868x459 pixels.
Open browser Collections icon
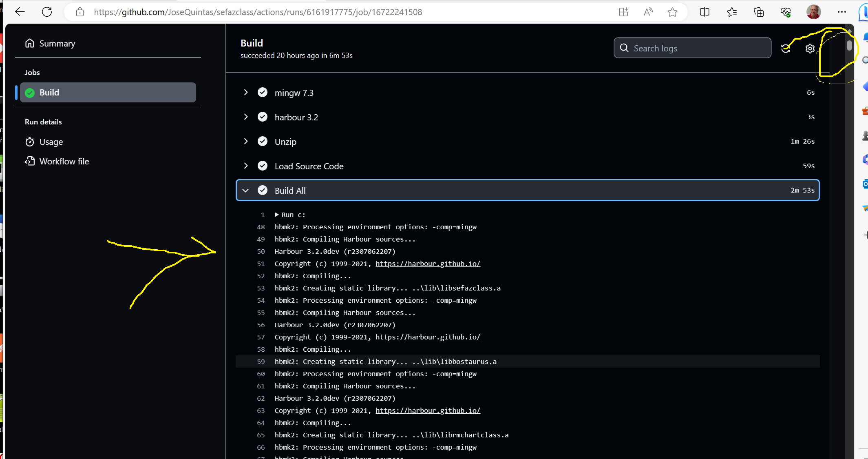click(x=758, y=12)
